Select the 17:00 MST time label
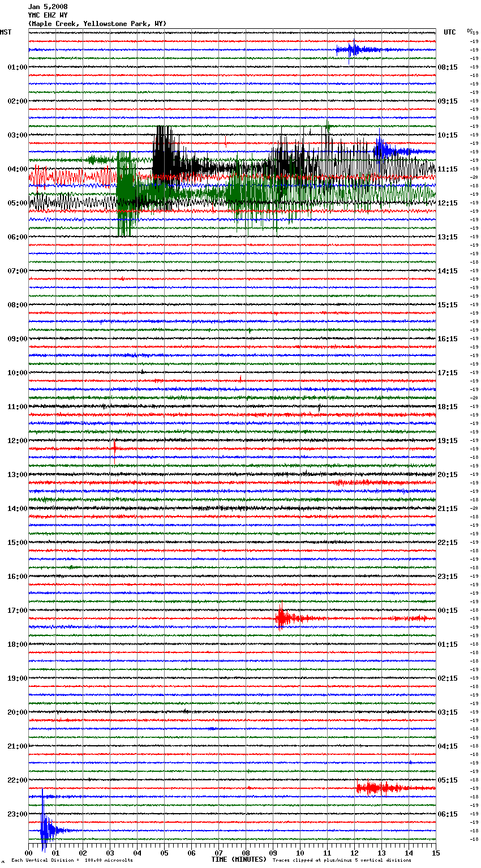Viewport: 481px width, 868px height. (18, 611)
